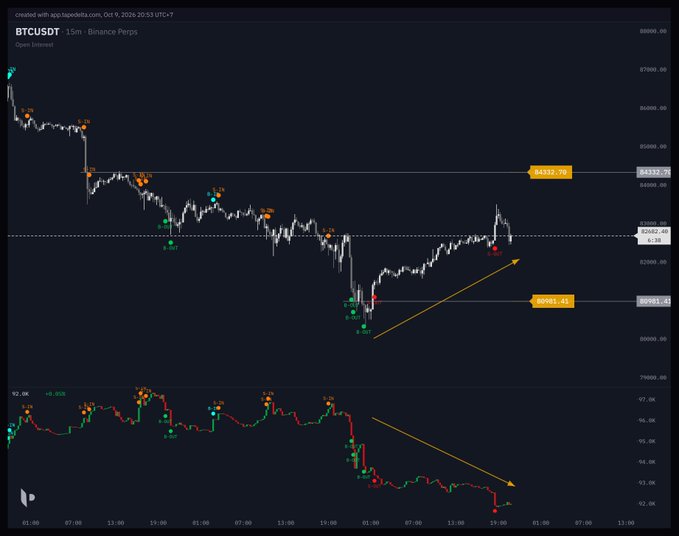Click the Binance Perps exchange label
679x536 pixels.
coord(113,32)
